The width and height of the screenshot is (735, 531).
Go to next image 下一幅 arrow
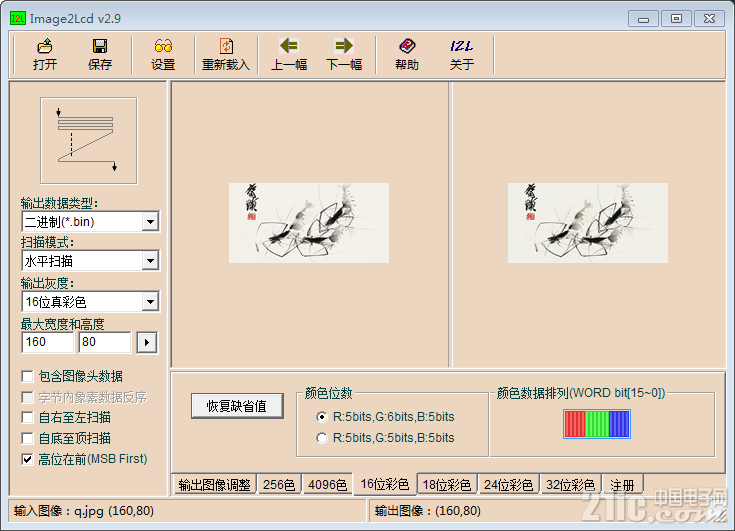click(x=344, y=54)
